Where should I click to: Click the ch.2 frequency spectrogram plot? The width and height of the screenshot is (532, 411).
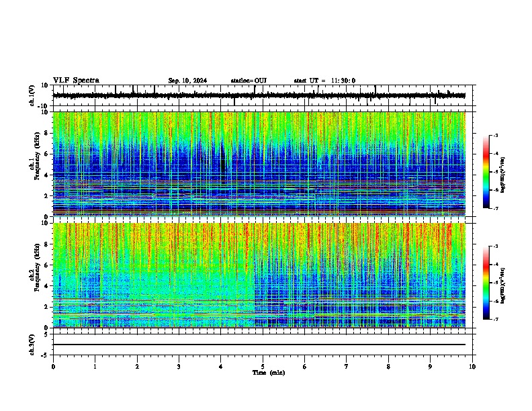point(259,275)
